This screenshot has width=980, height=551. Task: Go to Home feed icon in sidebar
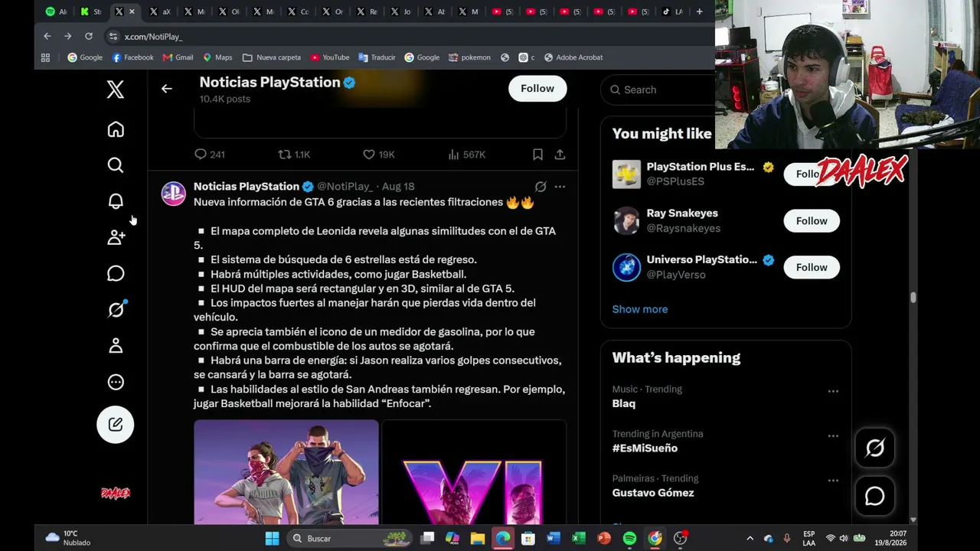point(116,129)
